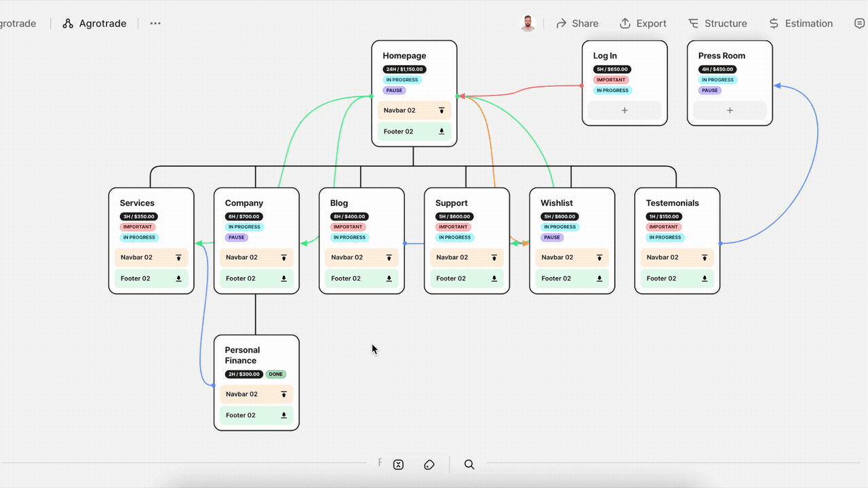Click the Footer 02 pin icon on Homepage
The image size is (868, 488).
pyautogui.click(x=441, y=131)
